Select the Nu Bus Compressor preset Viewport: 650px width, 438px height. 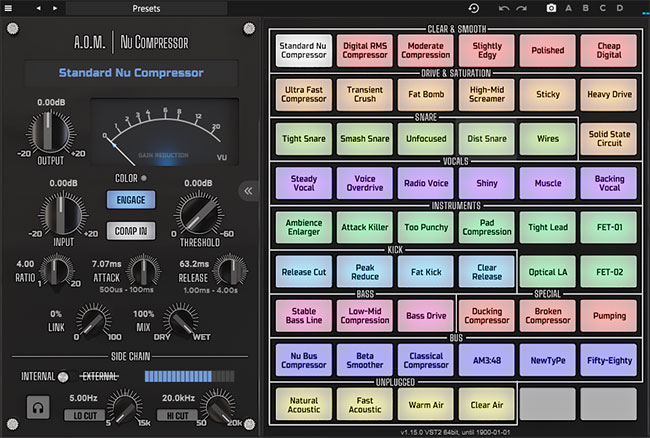304,360
